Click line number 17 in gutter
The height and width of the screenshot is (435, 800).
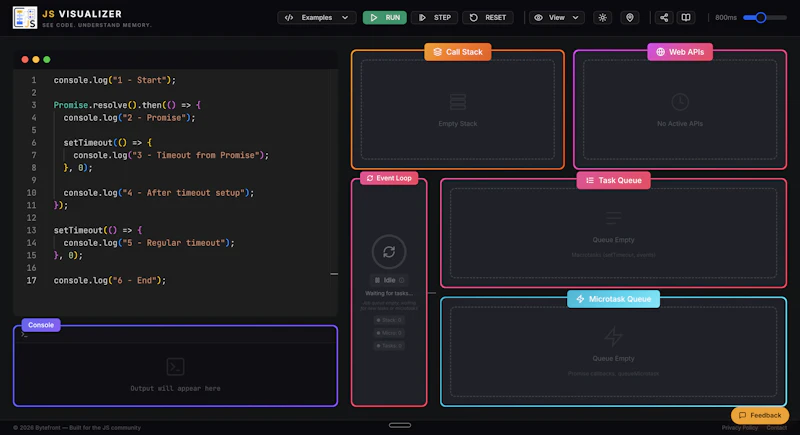click(x=32, y=280)
